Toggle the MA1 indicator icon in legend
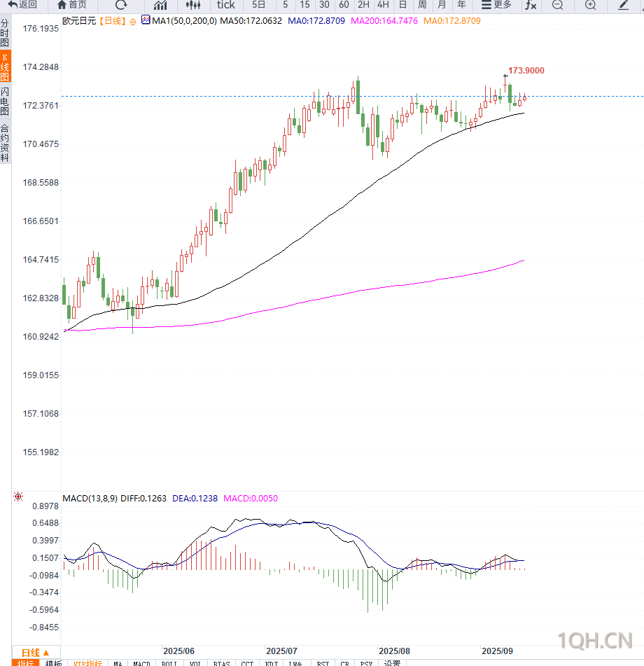 pyautogui.click(x=146, y=20)
